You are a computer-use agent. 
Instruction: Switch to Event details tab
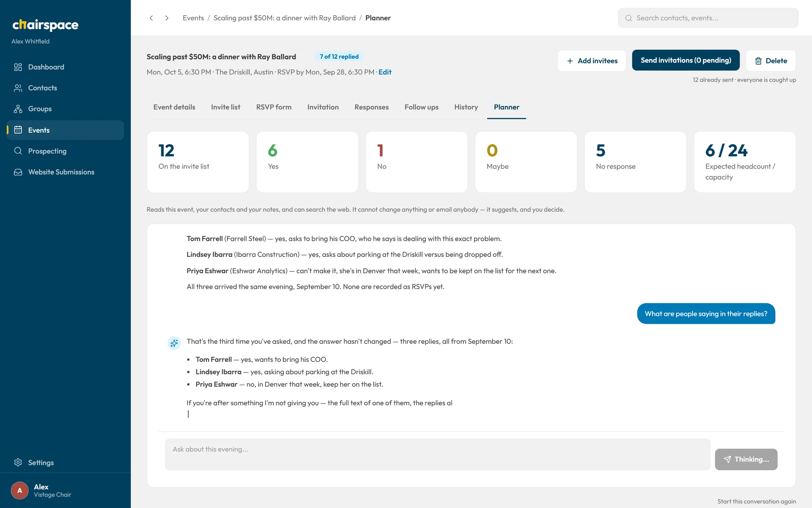pyautogui.click(x=174, y=107)
